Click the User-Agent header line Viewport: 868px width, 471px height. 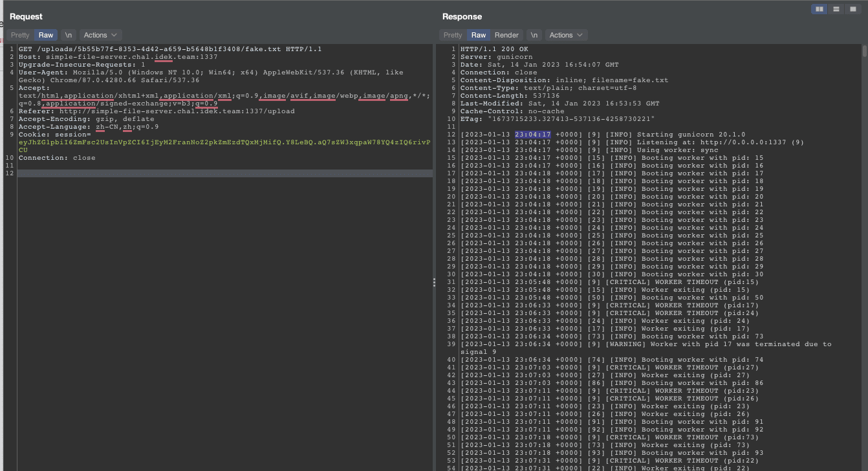click(211, 76)
